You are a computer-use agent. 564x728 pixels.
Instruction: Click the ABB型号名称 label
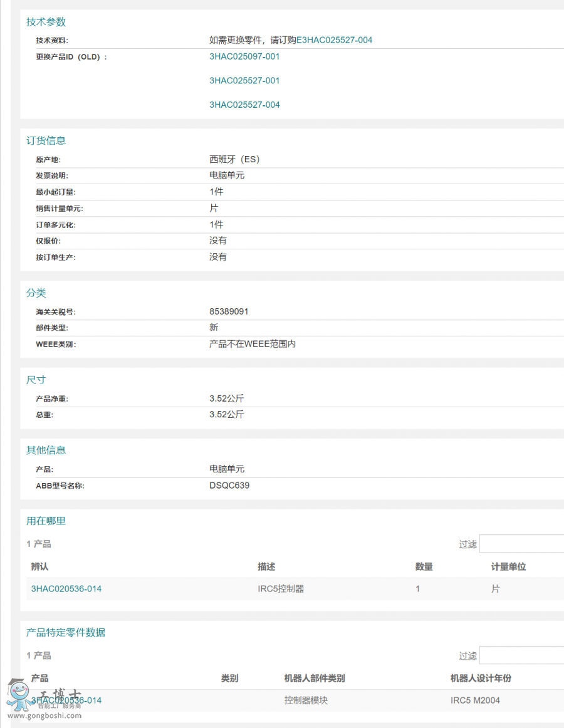60,486
